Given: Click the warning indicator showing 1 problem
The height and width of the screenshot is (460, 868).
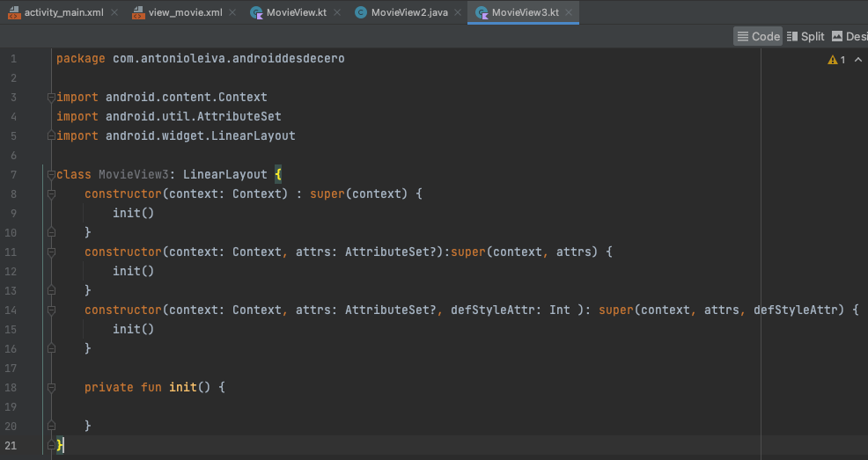Looking at the screenshot, I should tap(836, 60).
